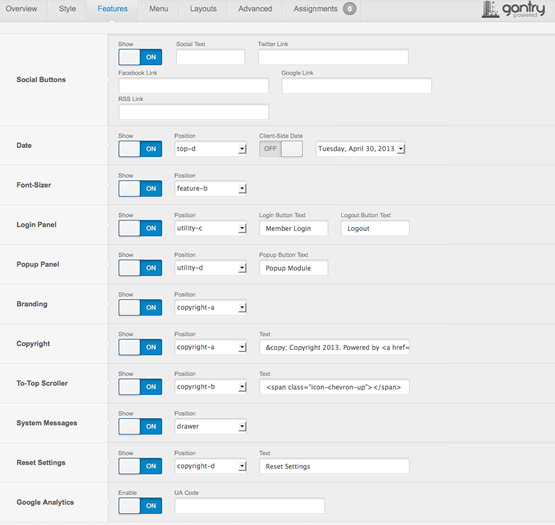Disable Google Analytics Enable switch
555x525 pixels.
point(140,506)
